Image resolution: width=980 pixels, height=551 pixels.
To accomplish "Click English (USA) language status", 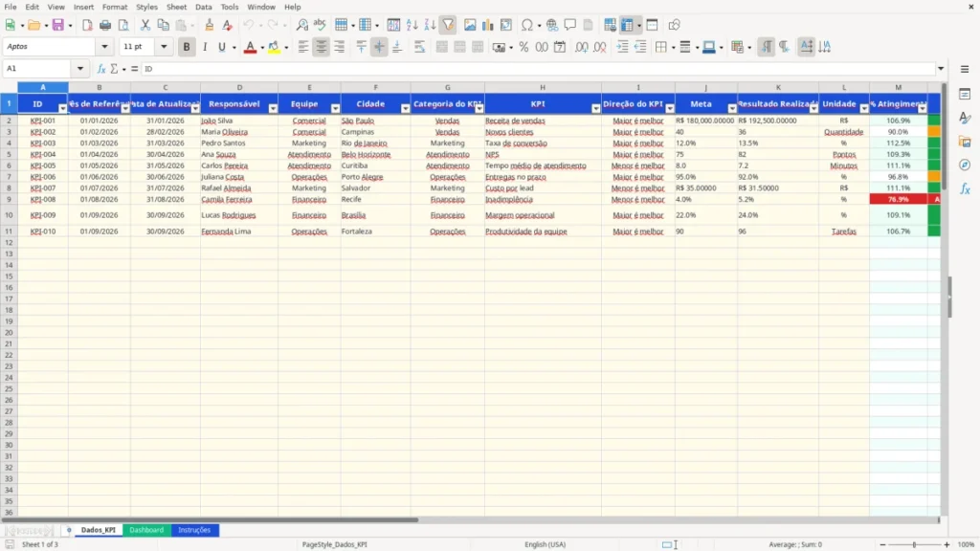I will (x=545, y=544).
